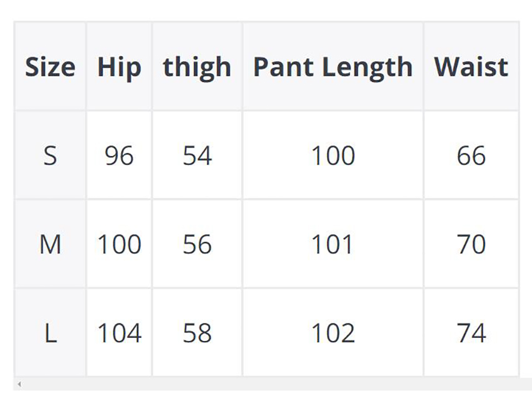The width and height of the screenshot is (532, 406).
Task: Select waist value 70 for size M
Action: coord(471,244)
